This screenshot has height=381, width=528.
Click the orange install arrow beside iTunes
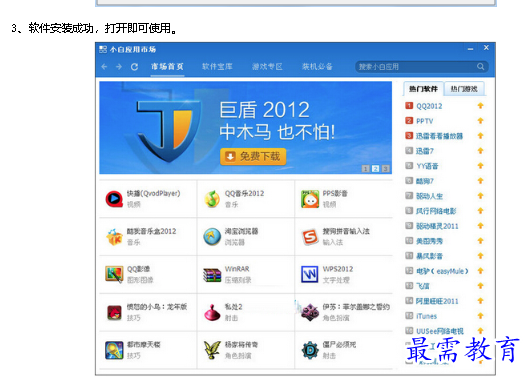point(481,316)
